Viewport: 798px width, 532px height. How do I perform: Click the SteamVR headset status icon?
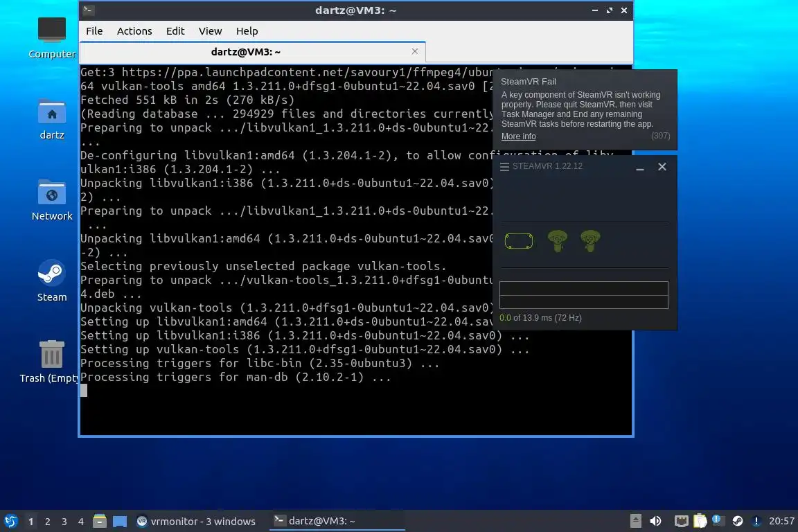pyautogui.click(x=519, y=241)
